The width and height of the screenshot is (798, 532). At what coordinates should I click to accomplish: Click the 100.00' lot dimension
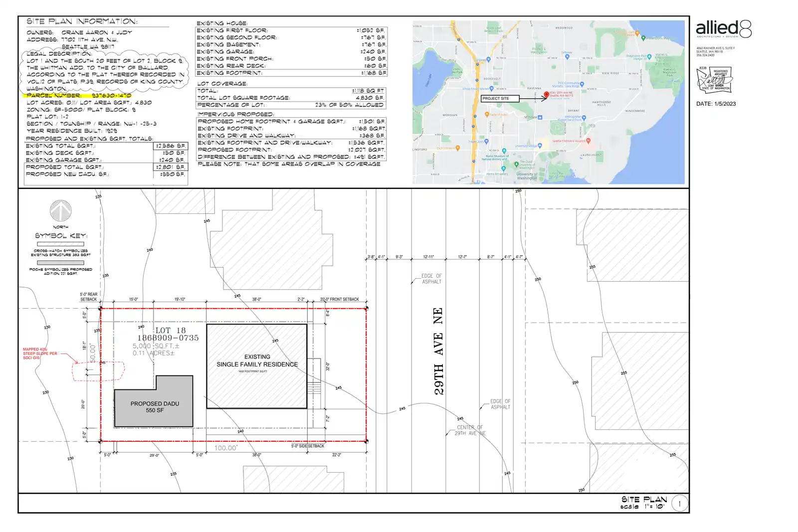click(x=226, y=448)
